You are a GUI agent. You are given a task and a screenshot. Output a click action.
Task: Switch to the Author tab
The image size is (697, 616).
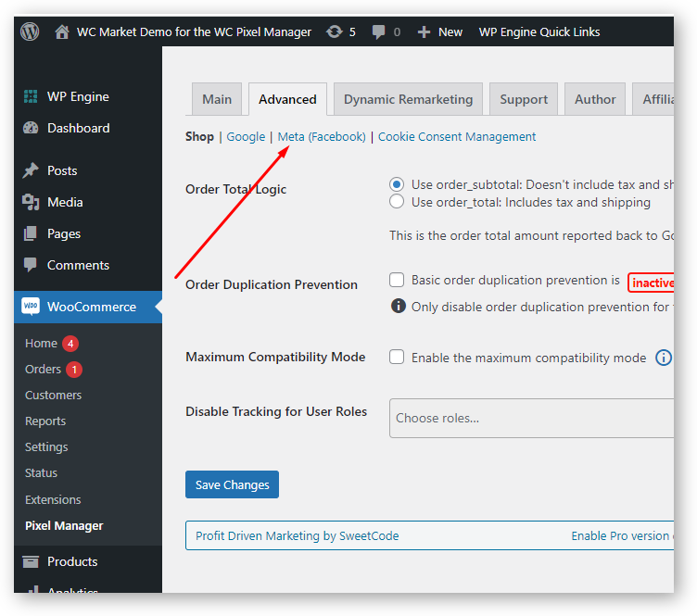595,99
